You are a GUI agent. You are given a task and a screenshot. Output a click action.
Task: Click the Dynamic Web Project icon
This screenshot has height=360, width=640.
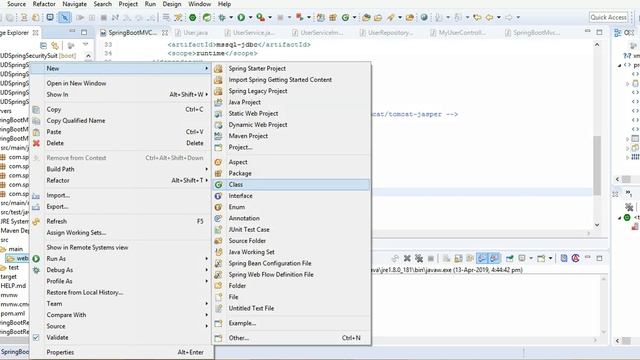click(x=218, y=125)
